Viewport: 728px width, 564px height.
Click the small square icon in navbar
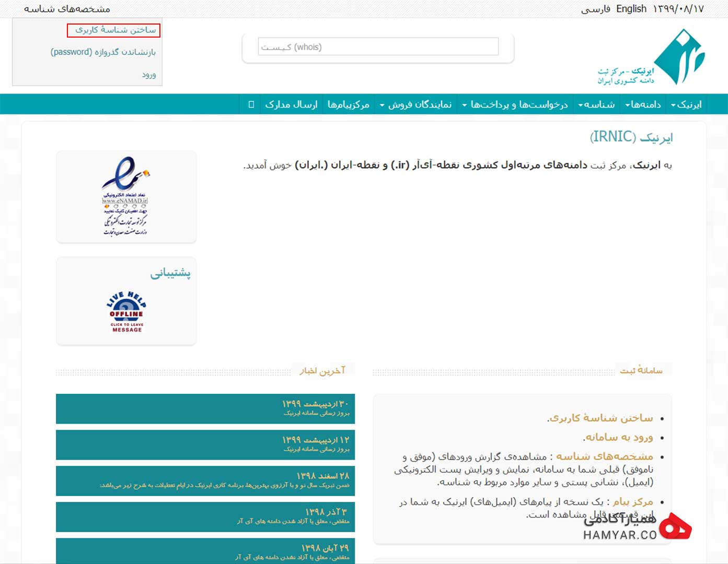251,104
